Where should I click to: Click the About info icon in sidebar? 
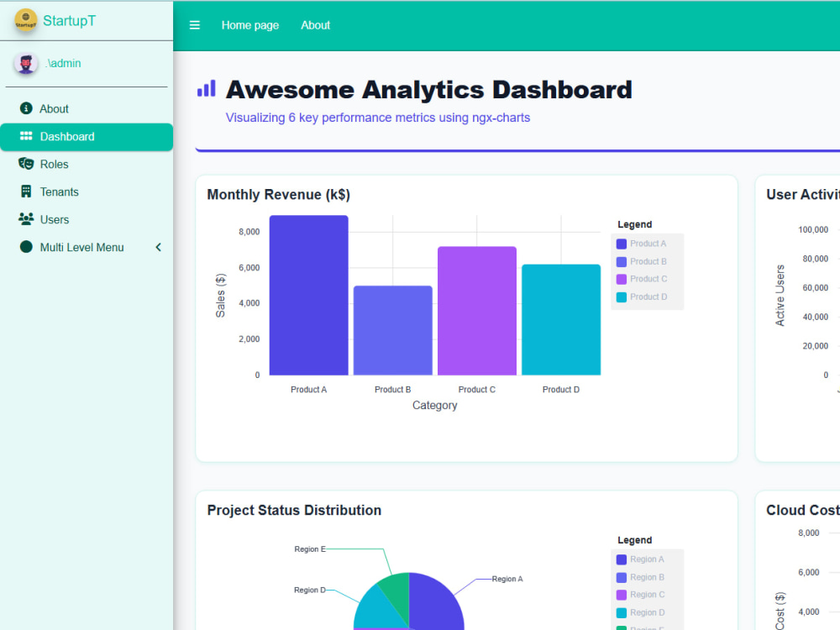tap(26, 108)
